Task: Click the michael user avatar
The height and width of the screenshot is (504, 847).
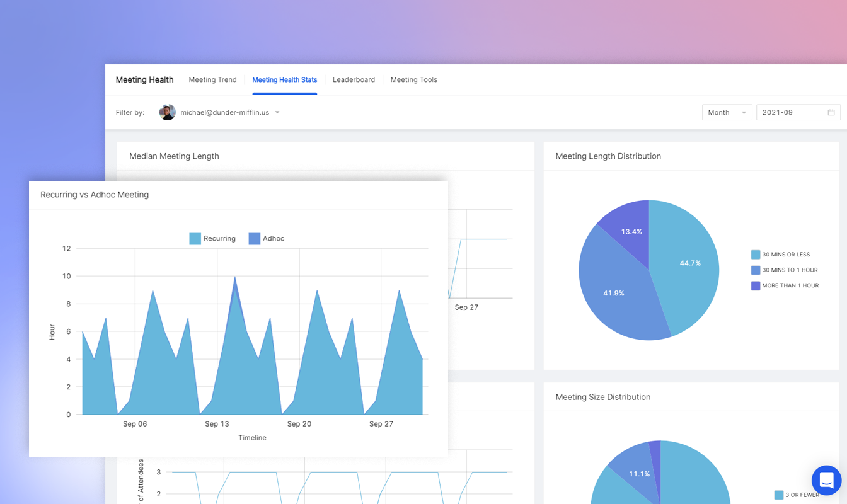Action: point(168,112)
